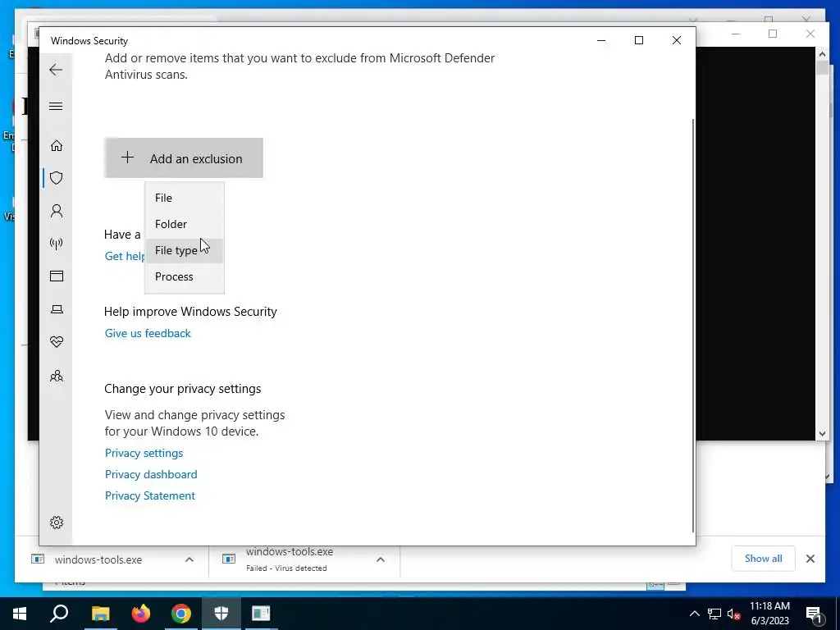Expand options for failed windows-tools.exe download

381,559
